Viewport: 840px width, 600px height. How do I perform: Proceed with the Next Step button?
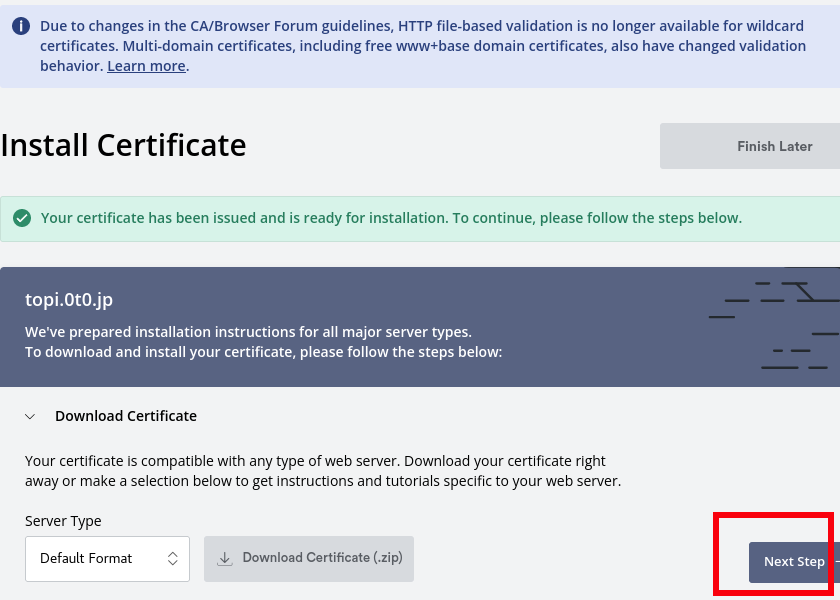coord(793,562)
